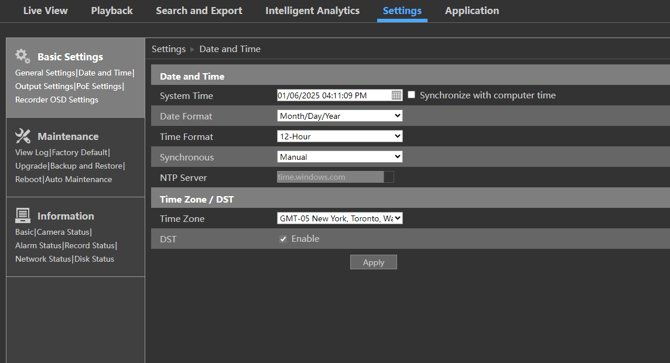Open the Time Format dropdown
Viewport: 670px width, 363px height.
pyautogui.click(x=340, y=136)
